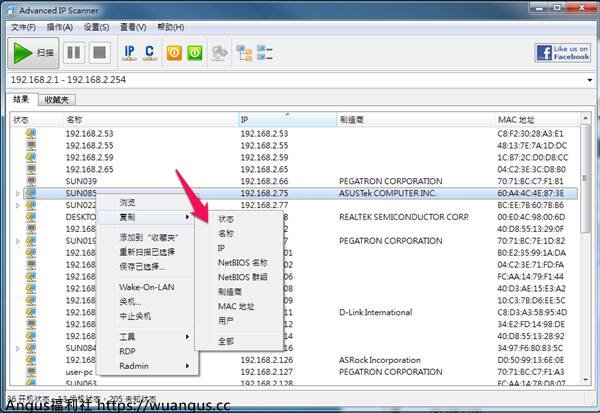Click the green power icon
The image size is (600, 413).
point(195,53)
